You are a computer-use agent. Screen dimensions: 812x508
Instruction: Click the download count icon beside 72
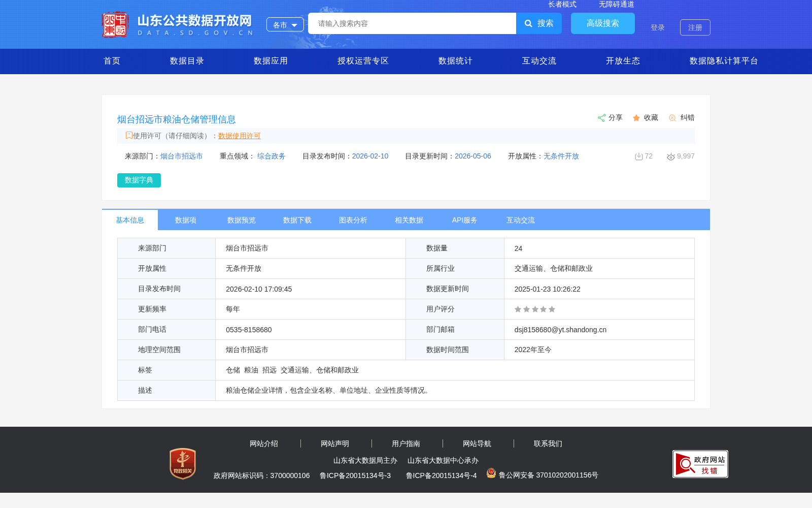639,156
